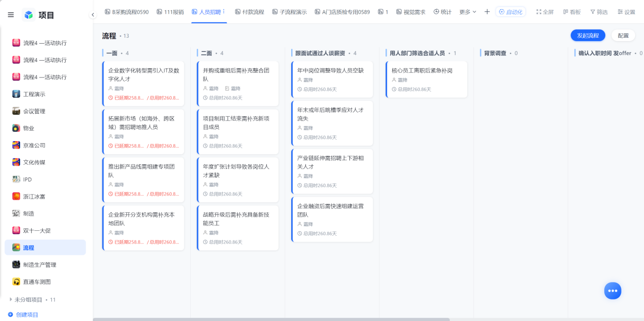Screen dimensions: 644x321
Task: Click the 自动化 button
Action: (x=511, y=12)
